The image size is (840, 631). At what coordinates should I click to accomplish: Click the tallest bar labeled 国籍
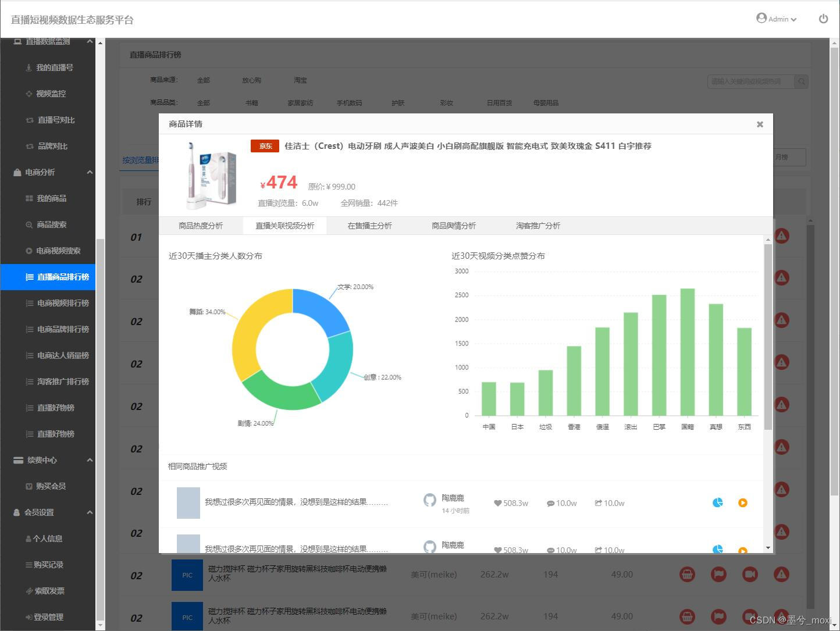[688, 352]
